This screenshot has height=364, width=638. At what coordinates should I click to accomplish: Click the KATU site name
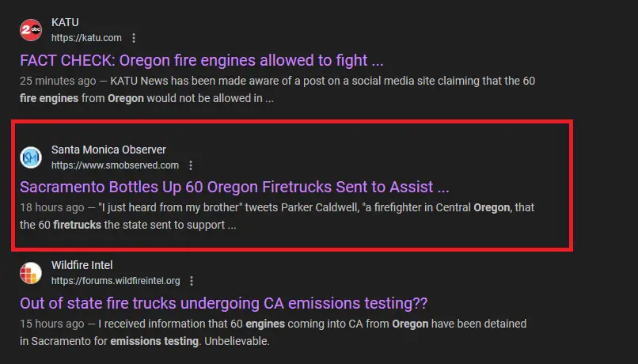[x=66, y=22]
